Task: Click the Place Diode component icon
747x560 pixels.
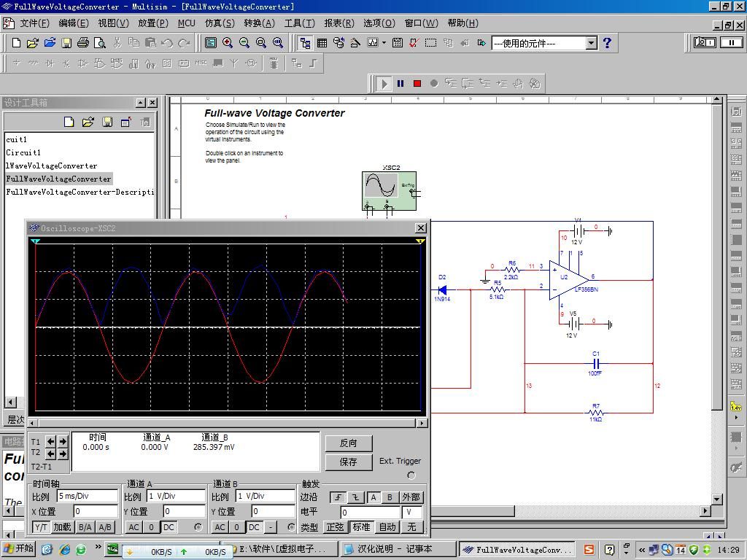Action: (x=50, y=63)
